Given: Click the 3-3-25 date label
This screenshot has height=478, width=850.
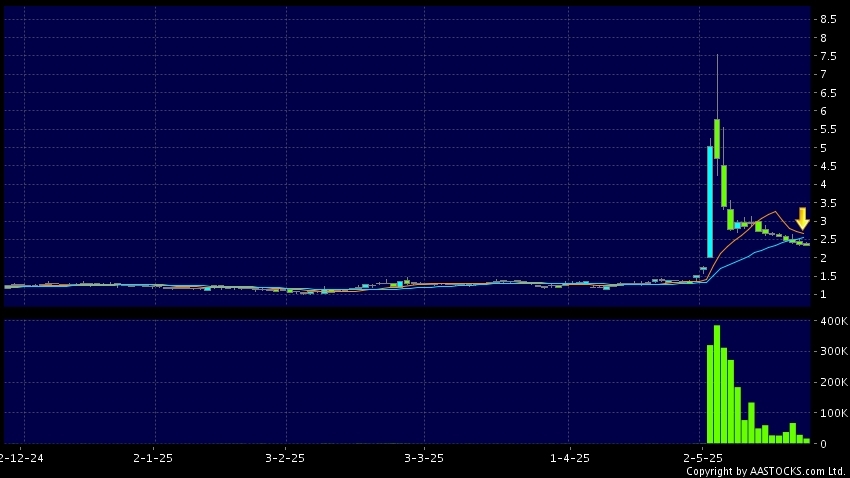Looking at the screenshot, I should 424,458.
